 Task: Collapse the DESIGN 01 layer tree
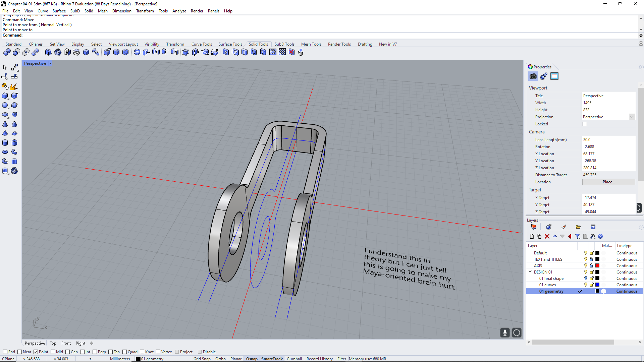pos(530,272)
